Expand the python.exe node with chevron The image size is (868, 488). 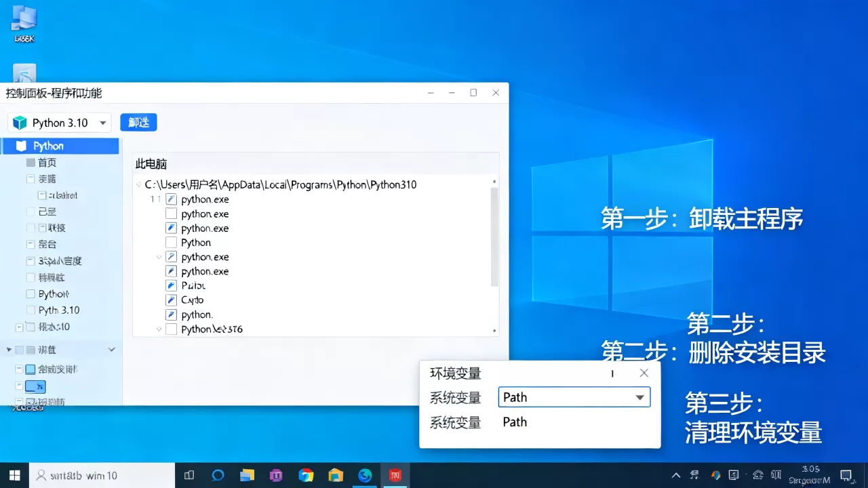159,257
